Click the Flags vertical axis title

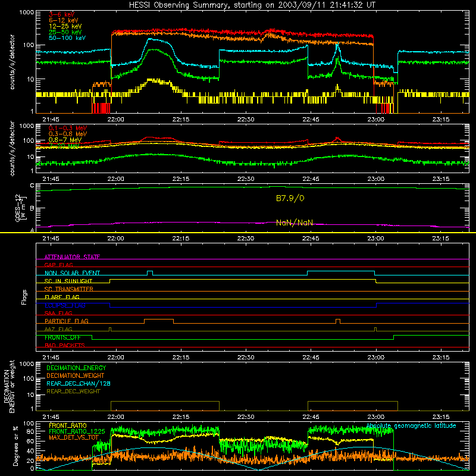click(24, 297)
